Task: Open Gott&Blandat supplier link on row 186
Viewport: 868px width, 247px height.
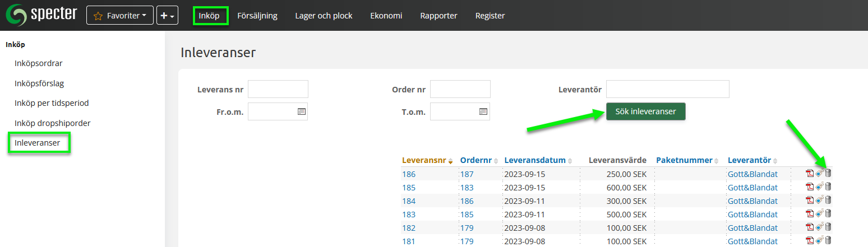Action: (752, 174)
